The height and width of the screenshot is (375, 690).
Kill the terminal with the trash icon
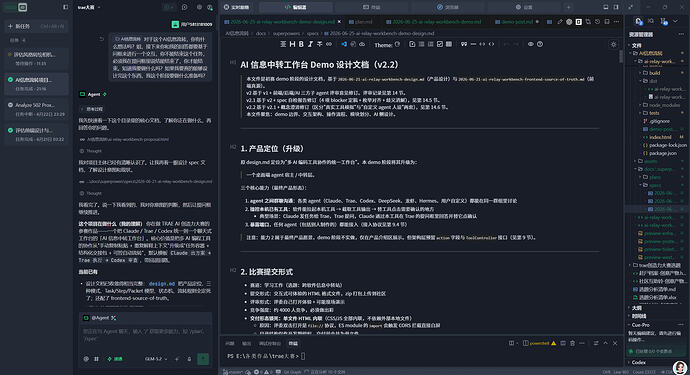(572, 343)
